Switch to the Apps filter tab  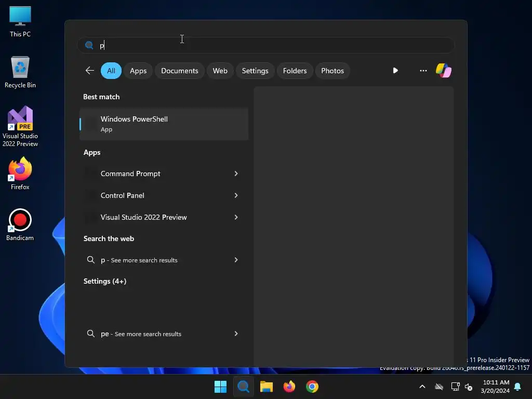pyautogui.click(x=138, y=71)
